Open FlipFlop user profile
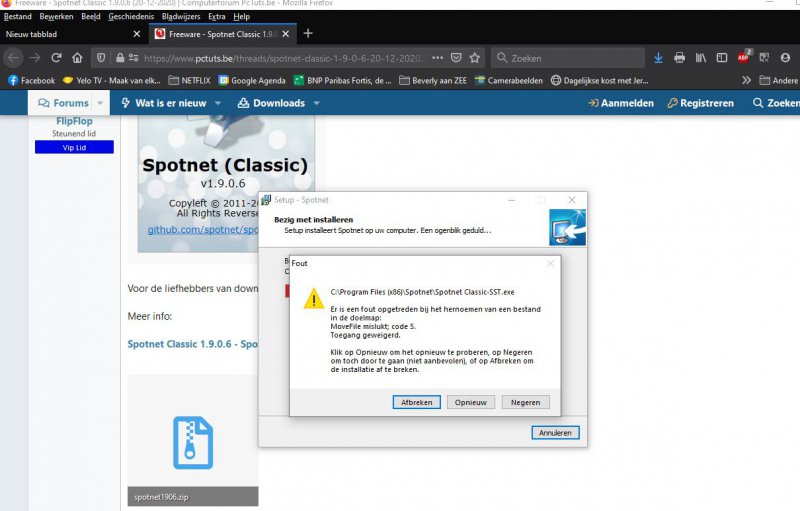The height and width of the screenshot is (511, 800). coord(74,121)
